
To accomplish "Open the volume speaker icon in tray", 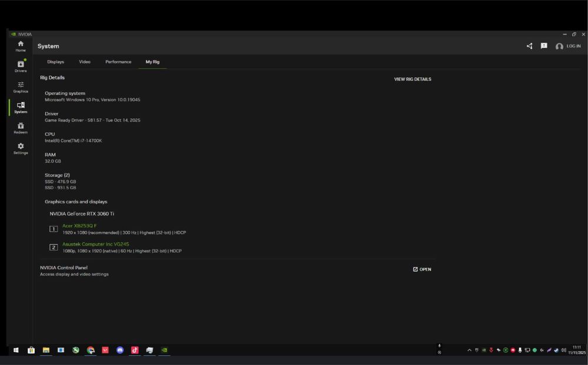I will tap(564, 350).
